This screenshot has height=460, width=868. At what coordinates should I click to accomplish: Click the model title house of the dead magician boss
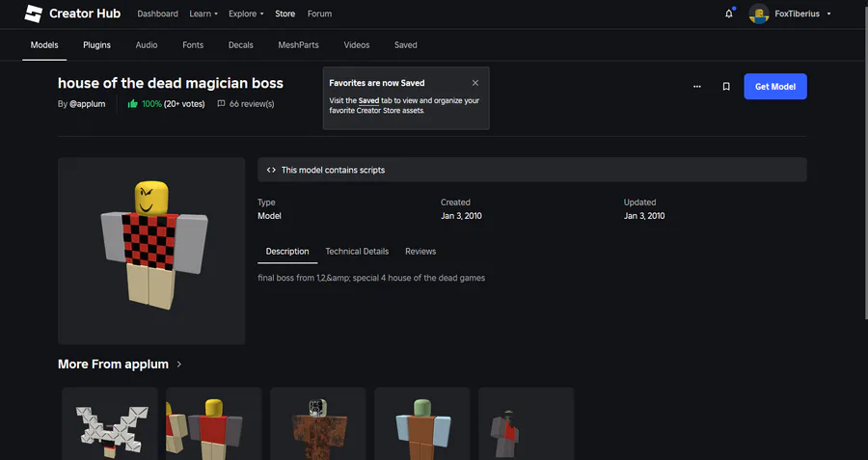(x=171, y=83)
